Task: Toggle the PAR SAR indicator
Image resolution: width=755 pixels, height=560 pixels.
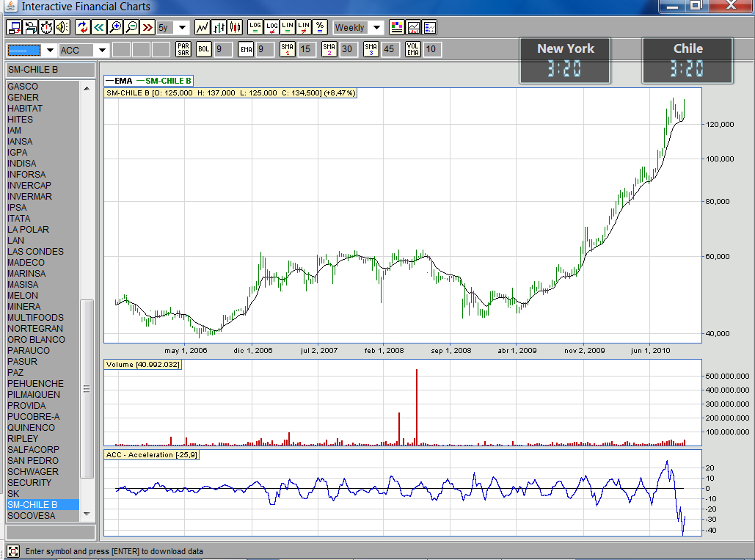Action: tap(183, 49)
